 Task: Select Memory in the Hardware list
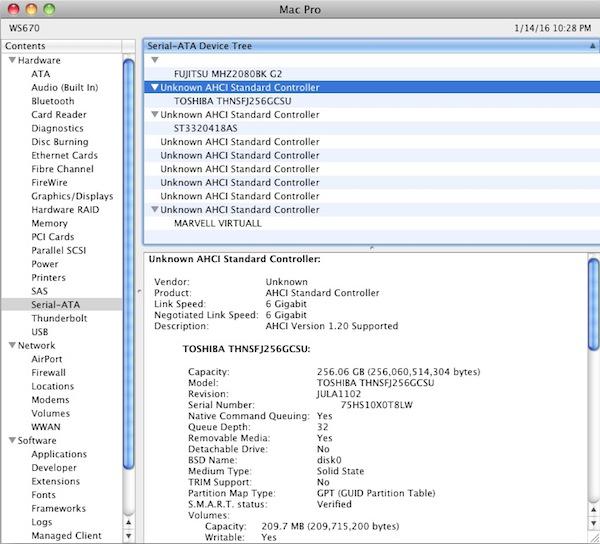point(49,223)
